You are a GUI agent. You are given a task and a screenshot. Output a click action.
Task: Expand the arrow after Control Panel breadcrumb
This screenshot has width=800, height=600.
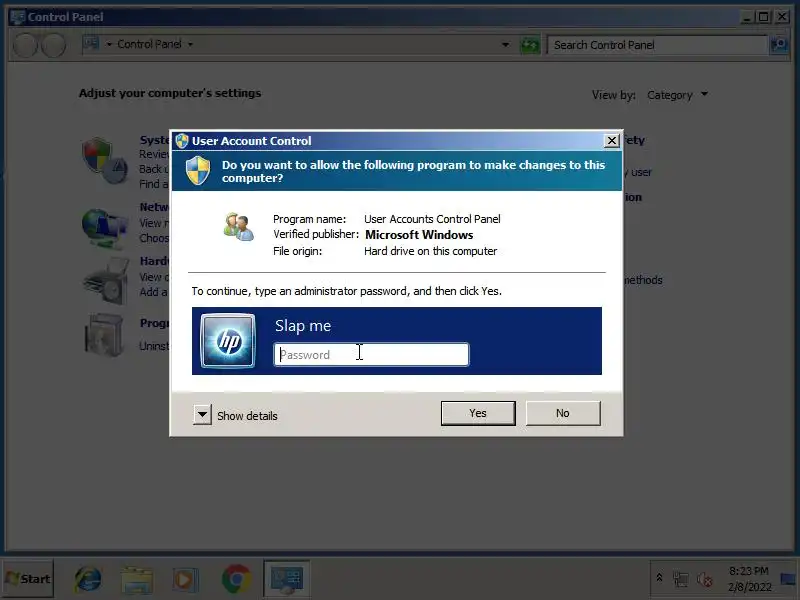pos(190,44)
